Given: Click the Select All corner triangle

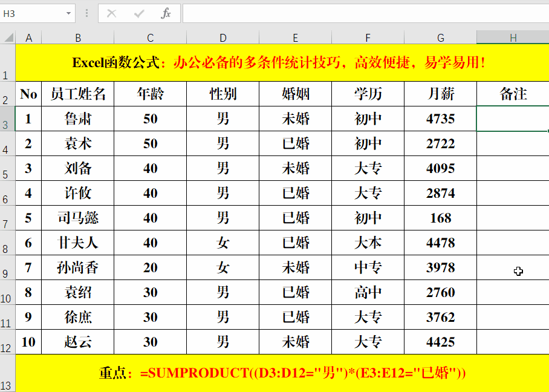Looking at the screenshot, I should [x=8, y=38].
